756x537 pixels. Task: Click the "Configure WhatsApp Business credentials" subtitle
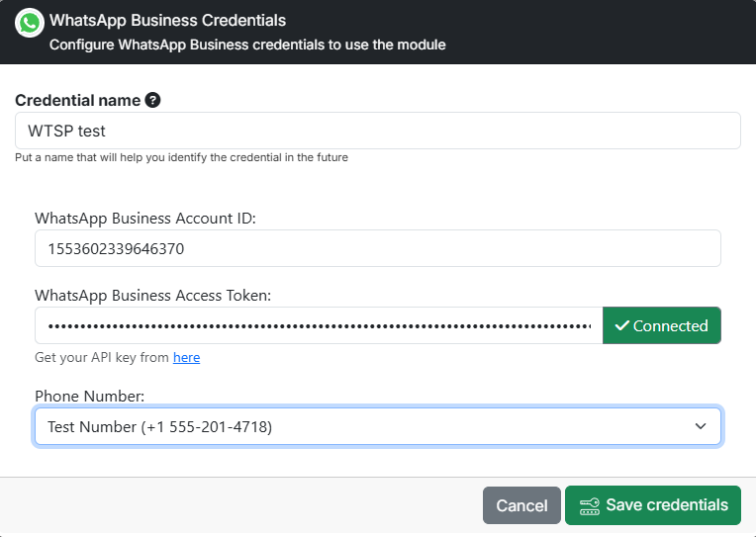pos(247,45)
